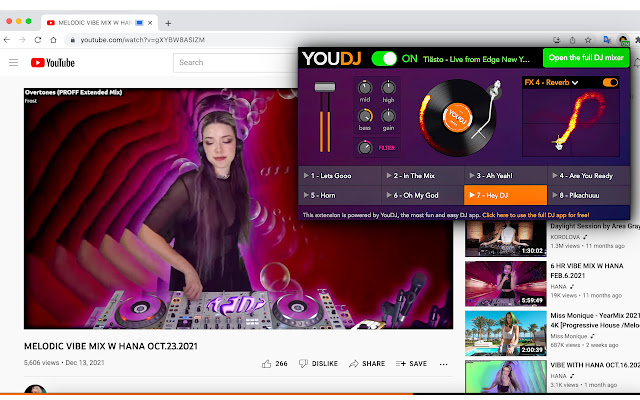Adjust the bass EQ knob

pos(364,116)
